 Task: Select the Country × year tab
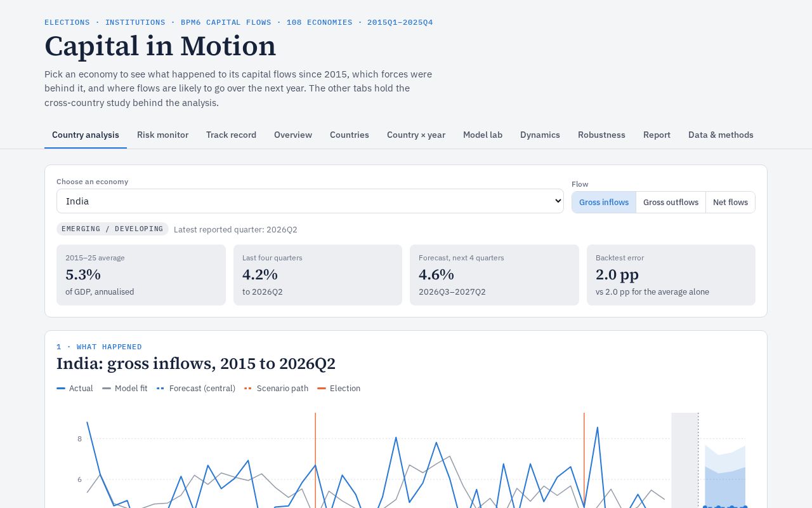(x=416, y=135)
